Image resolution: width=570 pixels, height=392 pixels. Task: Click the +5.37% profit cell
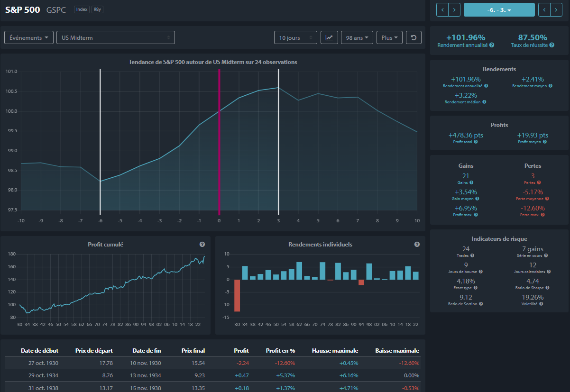click(285, 375)
